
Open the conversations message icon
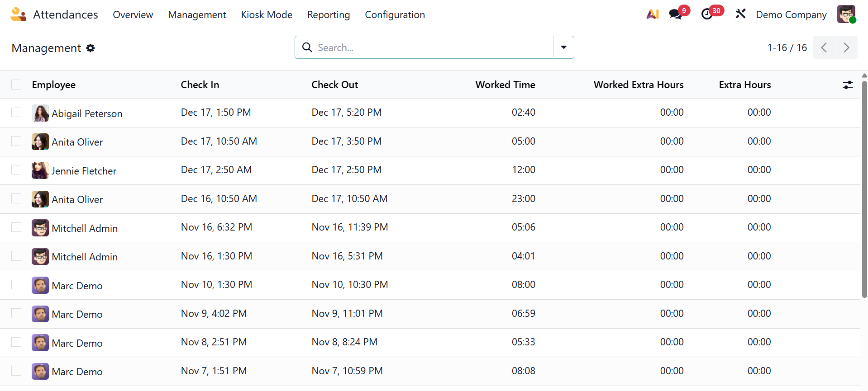pyautogui.click(x=676, y=14)
